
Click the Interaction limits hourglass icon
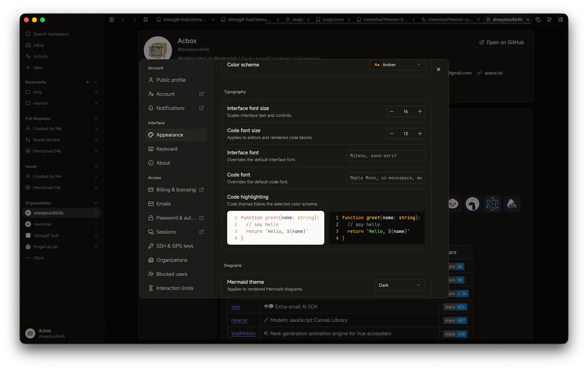(x=151, y=288)
